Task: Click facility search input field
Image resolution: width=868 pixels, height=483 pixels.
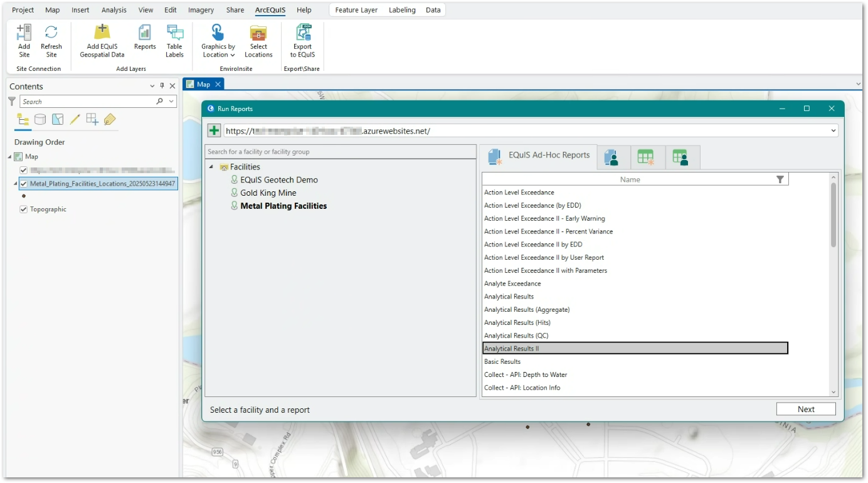Action: click(x=340, y=152)
